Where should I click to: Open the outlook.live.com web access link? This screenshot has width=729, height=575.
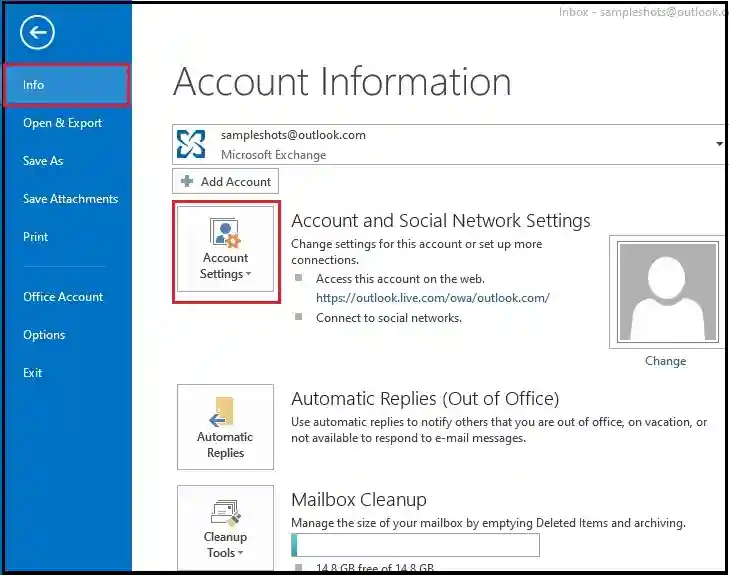[x=433, y=298]
